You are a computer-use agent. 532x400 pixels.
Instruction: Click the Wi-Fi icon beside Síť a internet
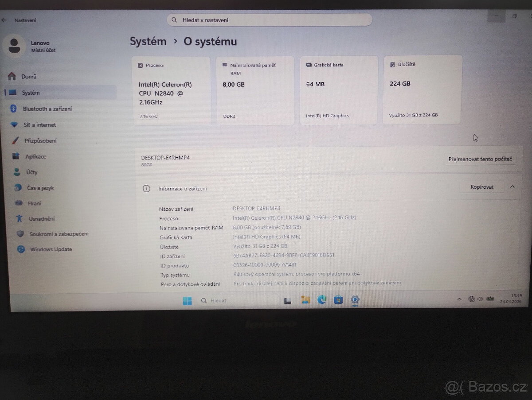click(15, 125)
